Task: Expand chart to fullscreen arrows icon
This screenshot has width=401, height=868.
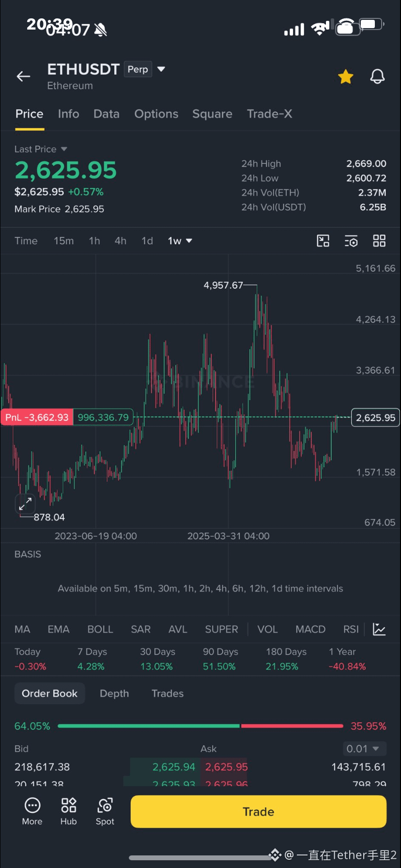Action: point(25,504)
